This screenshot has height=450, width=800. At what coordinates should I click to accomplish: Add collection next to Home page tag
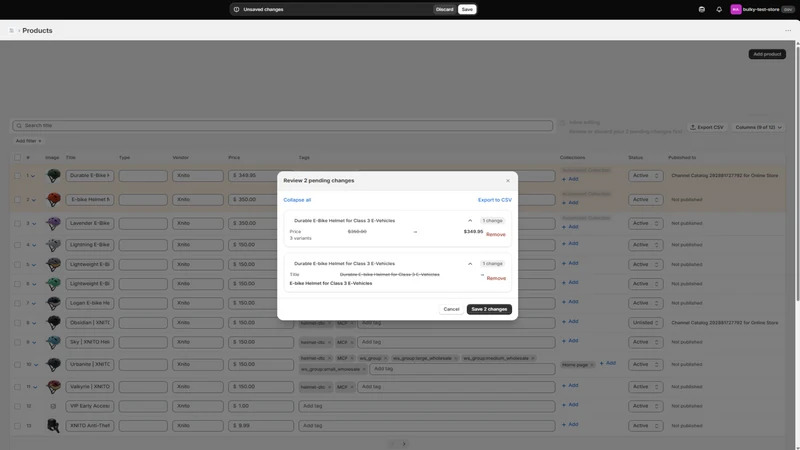[x=608, y=363]
